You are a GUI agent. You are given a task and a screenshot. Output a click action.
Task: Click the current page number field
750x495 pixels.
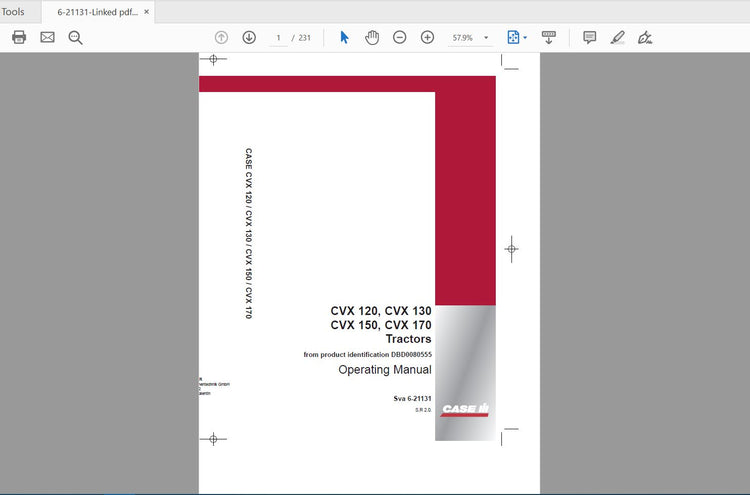point(278,38)
